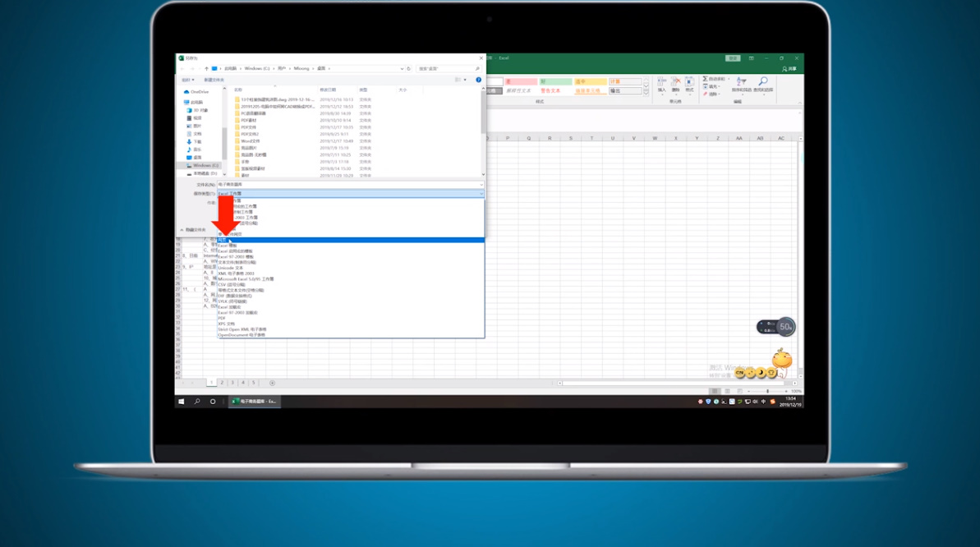Select the 下载 folder in the navigation pane
Viewport: 980px width, 547px height.
click(195, 142)
